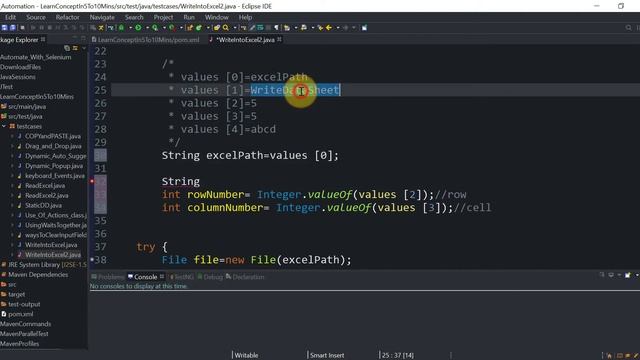Click the Pin Console icon

click(602, 275)
